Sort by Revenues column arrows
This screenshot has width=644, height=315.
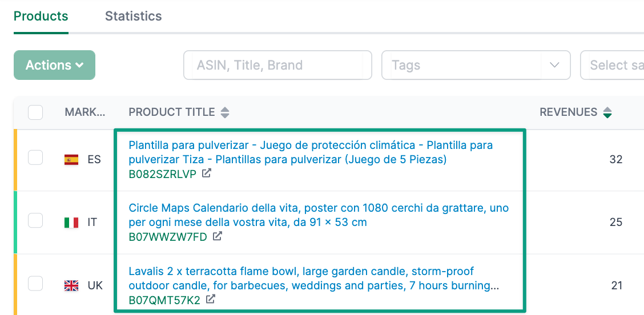pos(607,112)
